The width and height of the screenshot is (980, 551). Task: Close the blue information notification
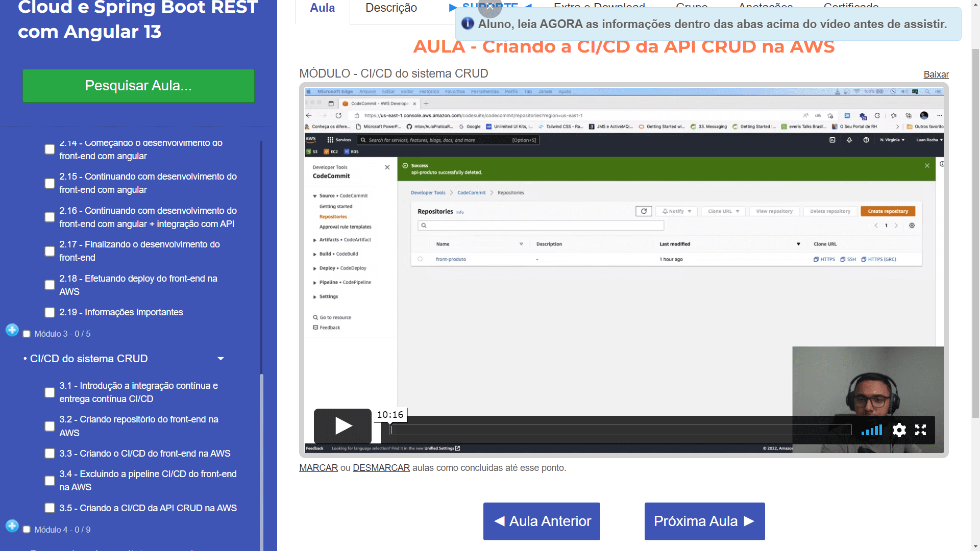tap(490, 6)
